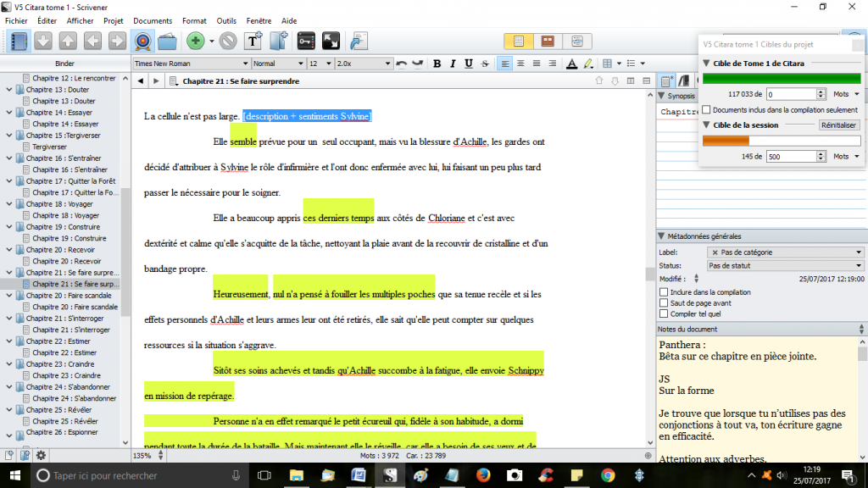Switch to Outliner view mode icon

(x=576, y=42)
